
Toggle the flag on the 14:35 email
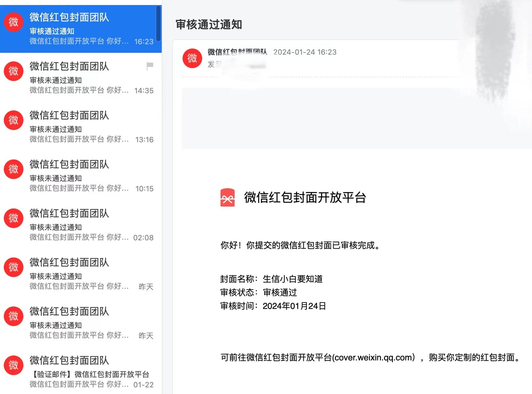[x=150, y=65]
